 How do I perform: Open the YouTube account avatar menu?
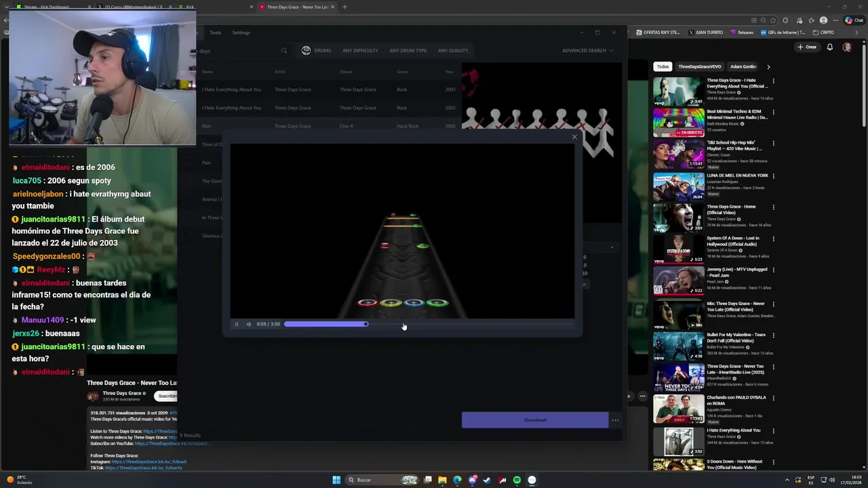click(x=847, y=47)
